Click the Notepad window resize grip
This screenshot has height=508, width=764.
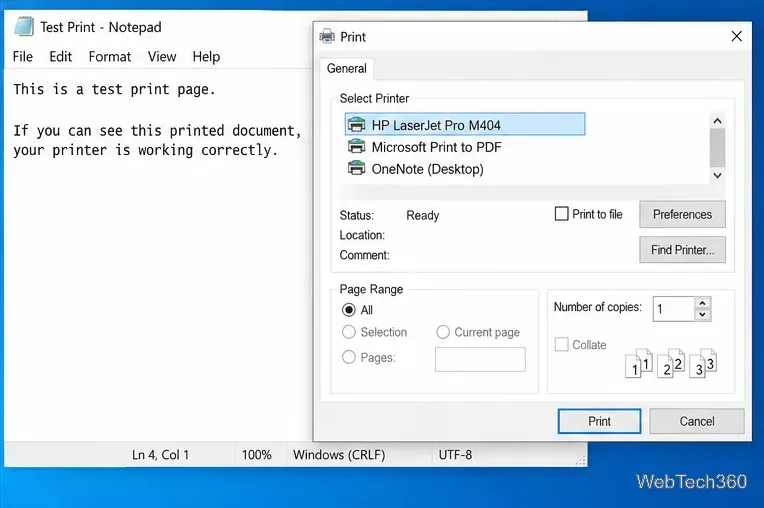click(x=581, y=460)
